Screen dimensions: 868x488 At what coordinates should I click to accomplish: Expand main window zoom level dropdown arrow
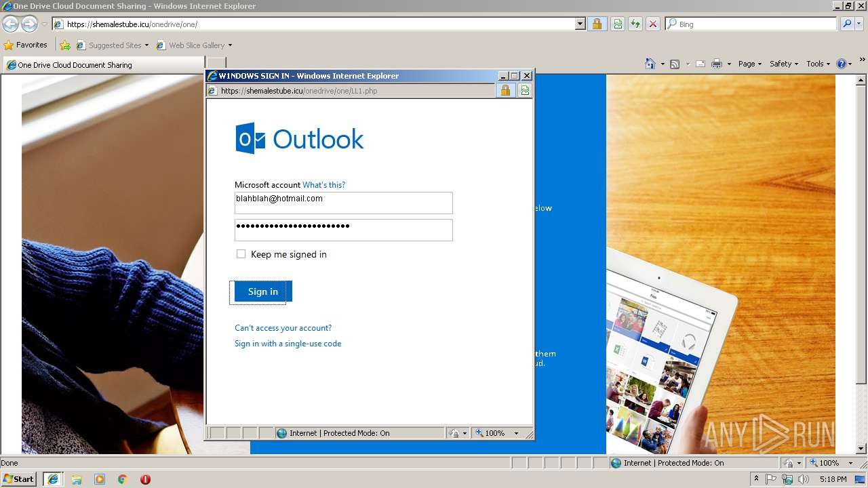(850, 463)
